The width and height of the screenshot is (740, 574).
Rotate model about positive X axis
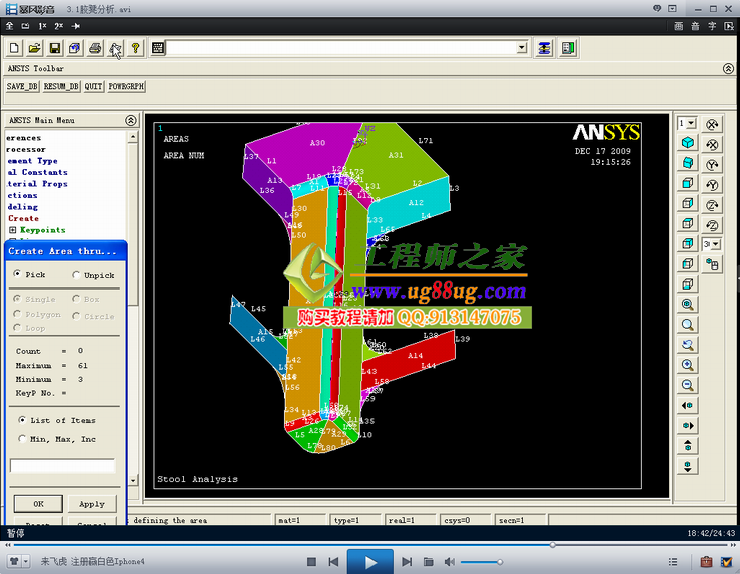712,124
